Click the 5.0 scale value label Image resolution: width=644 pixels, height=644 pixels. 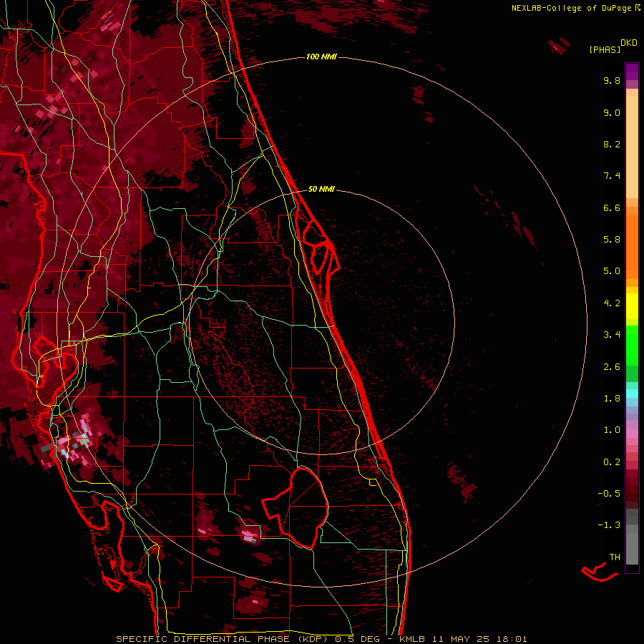(612, 271)
